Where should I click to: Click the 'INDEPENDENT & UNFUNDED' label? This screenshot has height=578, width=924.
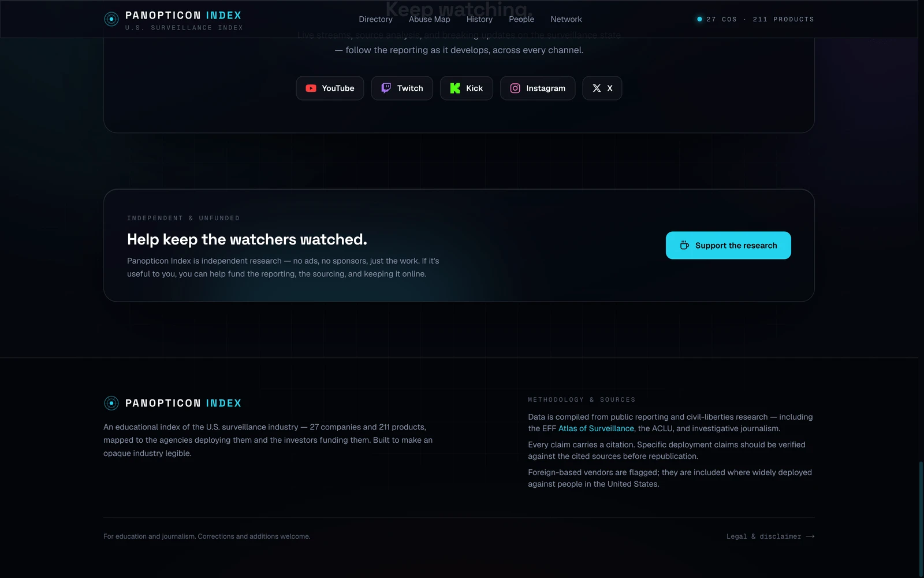183,218
